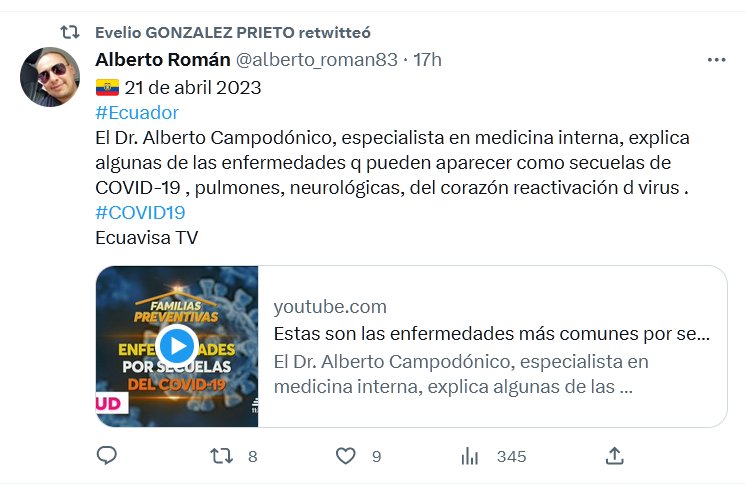Click Alberto Román's profile avatar

[x=50, y=76]
